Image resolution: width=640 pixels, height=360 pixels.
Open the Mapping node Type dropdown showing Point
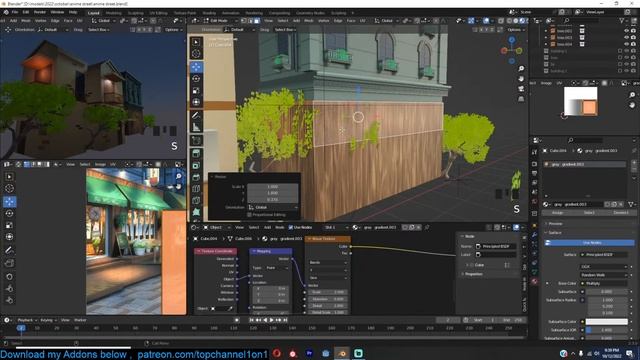click(277, 268)
